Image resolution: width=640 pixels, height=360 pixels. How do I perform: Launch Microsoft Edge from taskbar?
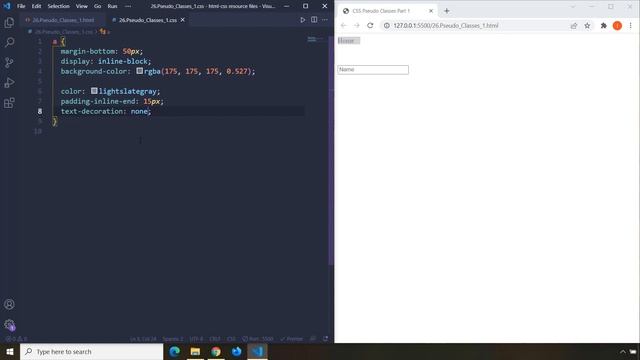pos(174,351)
